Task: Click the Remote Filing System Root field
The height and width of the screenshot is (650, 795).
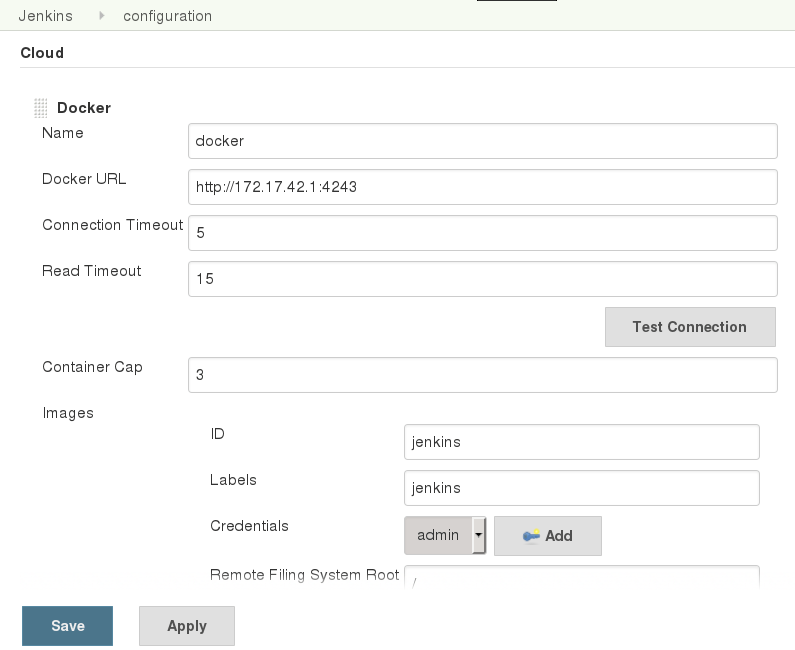Action: [582, 577]
